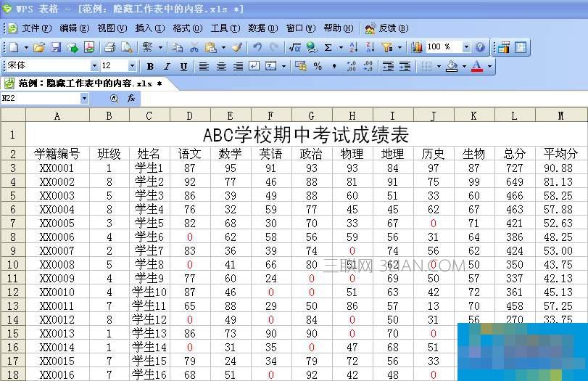
Task: Insert a chart using the chart icon
Action: [417, 47]
